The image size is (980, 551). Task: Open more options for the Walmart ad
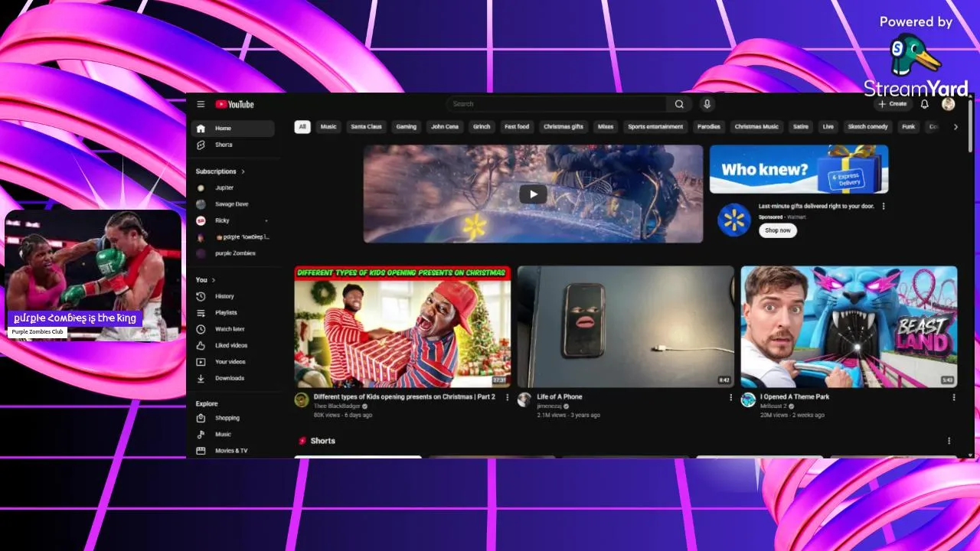[x=884, y=206]
